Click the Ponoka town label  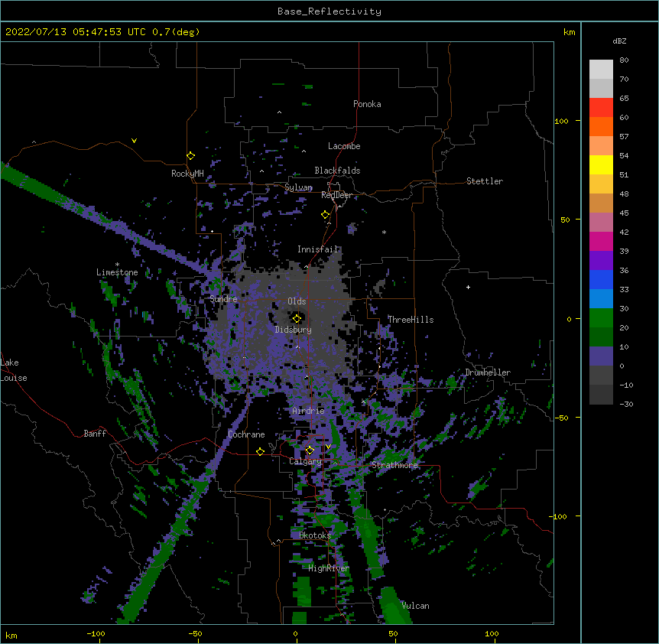[x=367, y=104]
